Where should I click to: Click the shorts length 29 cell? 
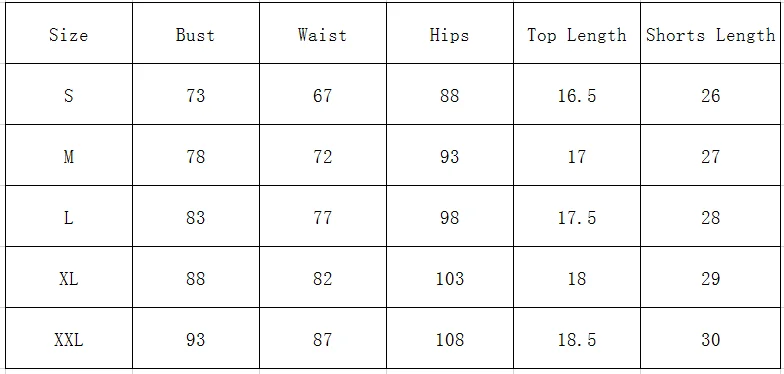[710, 277]
